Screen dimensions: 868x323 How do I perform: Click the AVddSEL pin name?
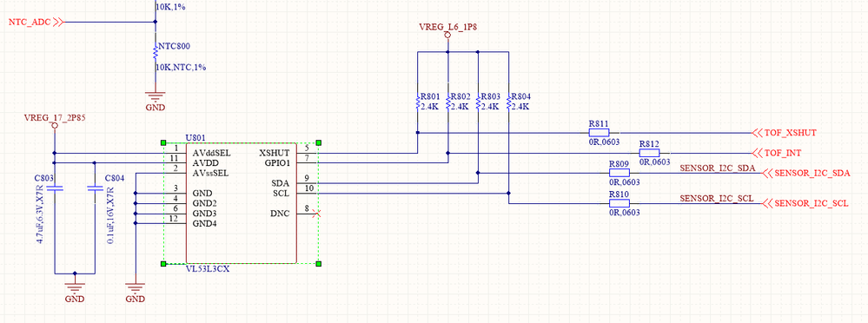pos(211,152)
